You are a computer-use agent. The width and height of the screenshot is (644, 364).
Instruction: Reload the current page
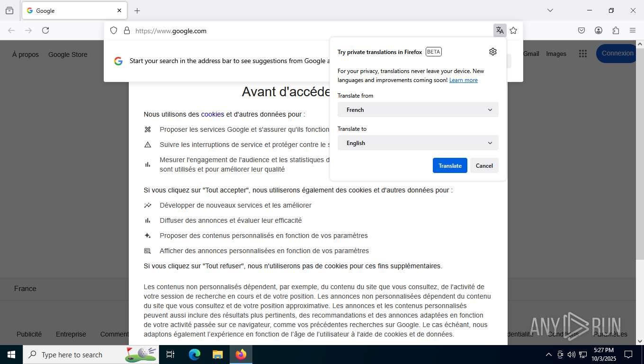(45, 30)
